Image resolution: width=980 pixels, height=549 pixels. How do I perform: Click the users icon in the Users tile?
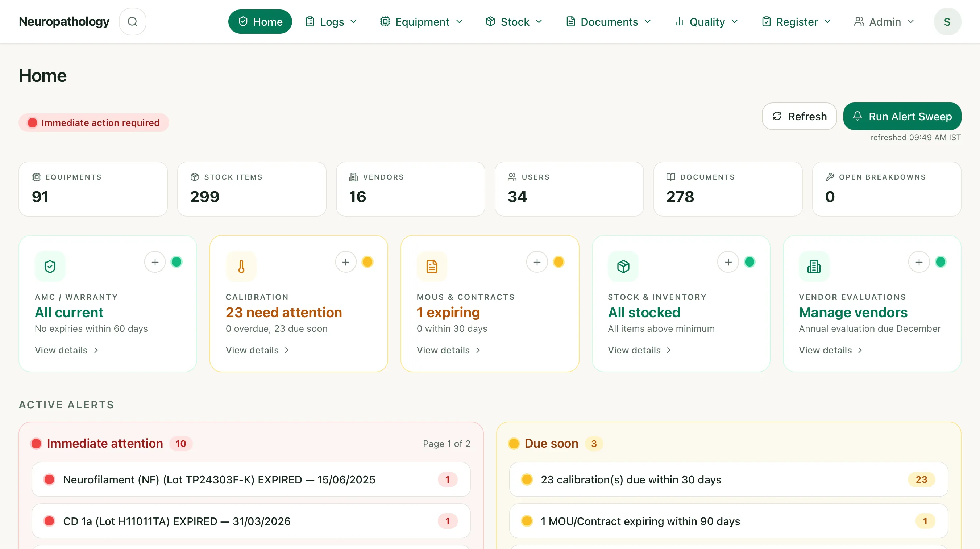pos(512,177)
